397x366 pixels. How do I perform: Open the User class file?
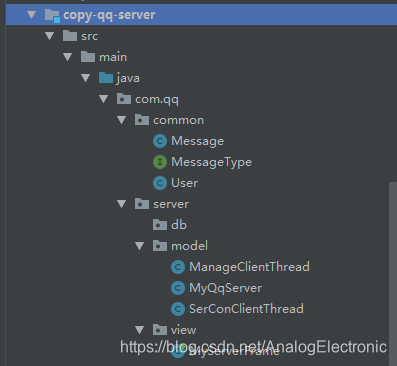(184, 183)
